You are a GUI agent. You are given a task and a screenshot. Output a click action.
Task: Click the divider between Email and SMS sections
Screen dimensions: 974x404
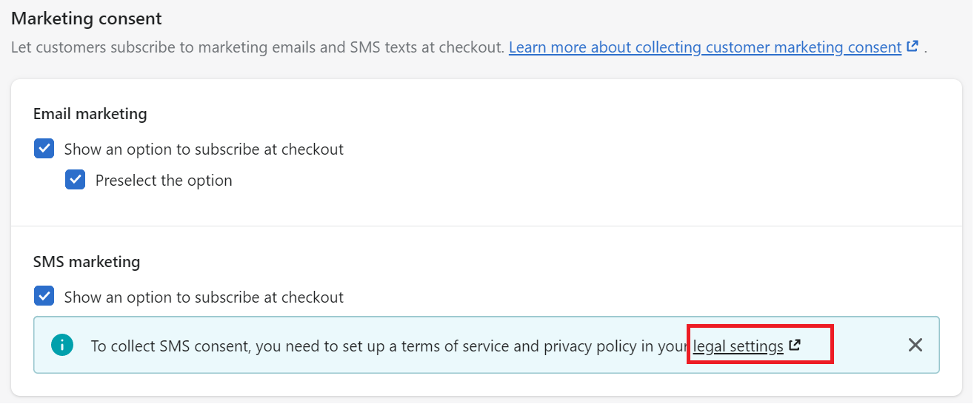pos(486,226)
